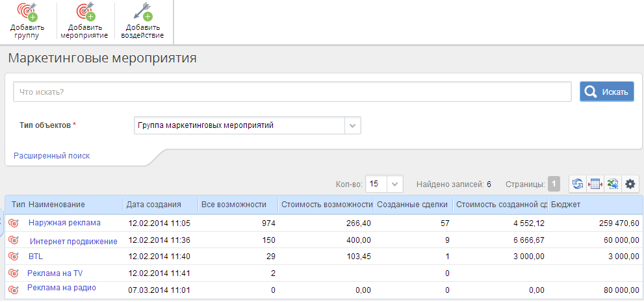644x302 pixels.
Task: Sort by the Бюджет column header
Action: tap(565, 205)
